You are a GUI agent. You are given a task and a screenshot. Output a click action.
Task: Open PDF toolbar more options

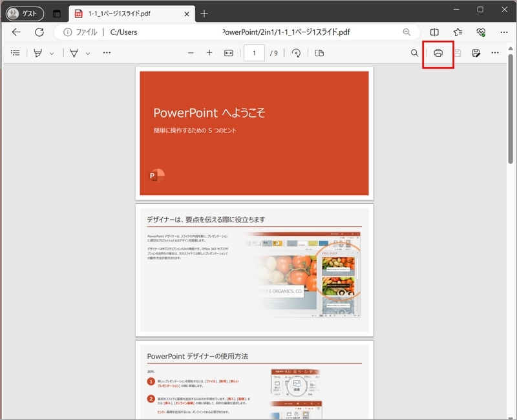click(495, 53)
